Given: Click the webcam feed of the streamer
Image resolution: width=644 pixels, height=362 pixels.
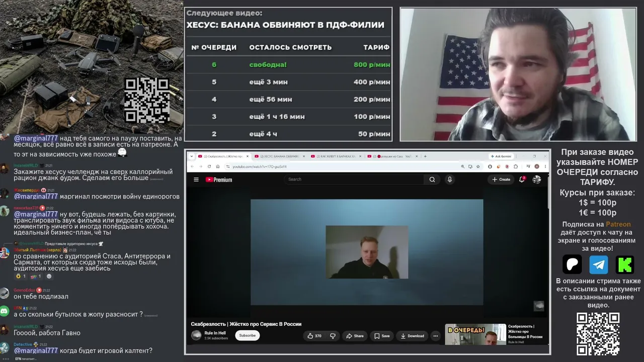Looking at the screenshot, I should pyautogui.click(x=518, y=74).
